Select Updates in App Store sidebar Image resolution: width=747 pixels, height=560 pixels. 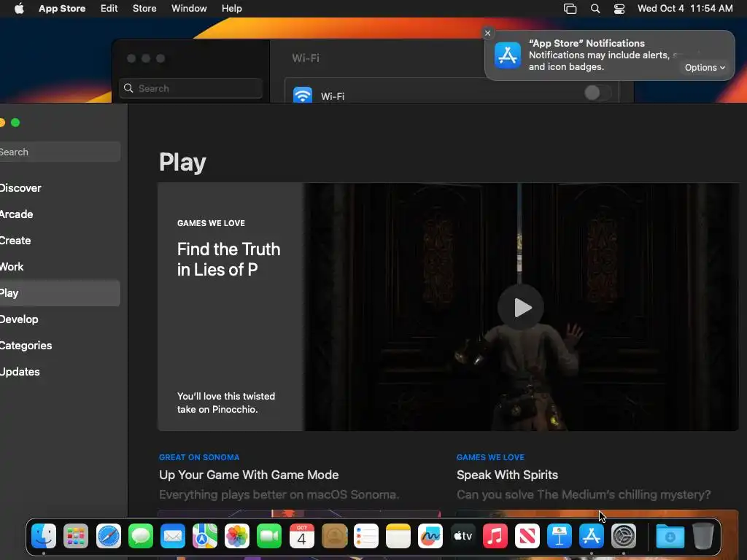click(58, 371)
